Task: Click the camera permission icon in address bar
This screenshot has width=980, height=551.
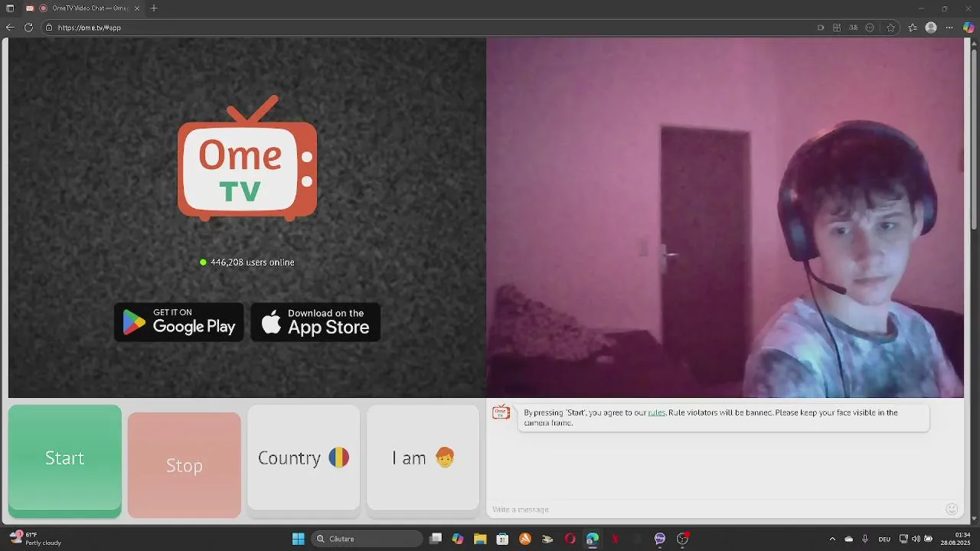Action: (x=821, y=28)
